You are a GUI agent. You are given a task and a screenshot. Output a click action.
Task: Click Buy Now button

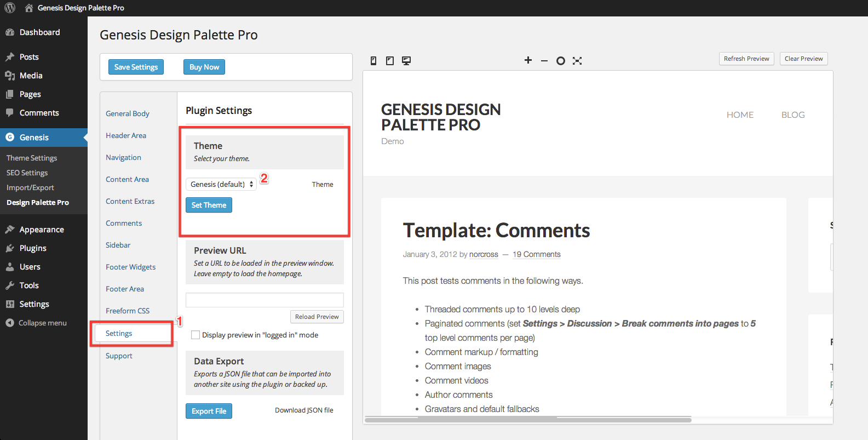click(204, 67)
